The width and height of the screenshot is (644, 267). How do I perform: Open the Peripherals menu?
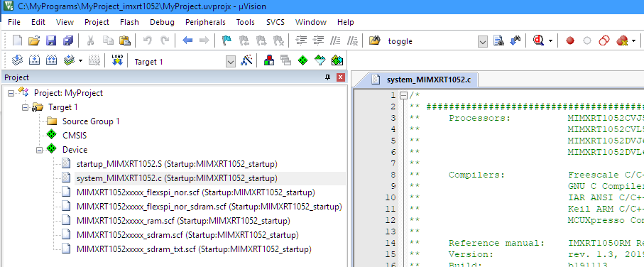pyautogui.click(x=205, y=22)
